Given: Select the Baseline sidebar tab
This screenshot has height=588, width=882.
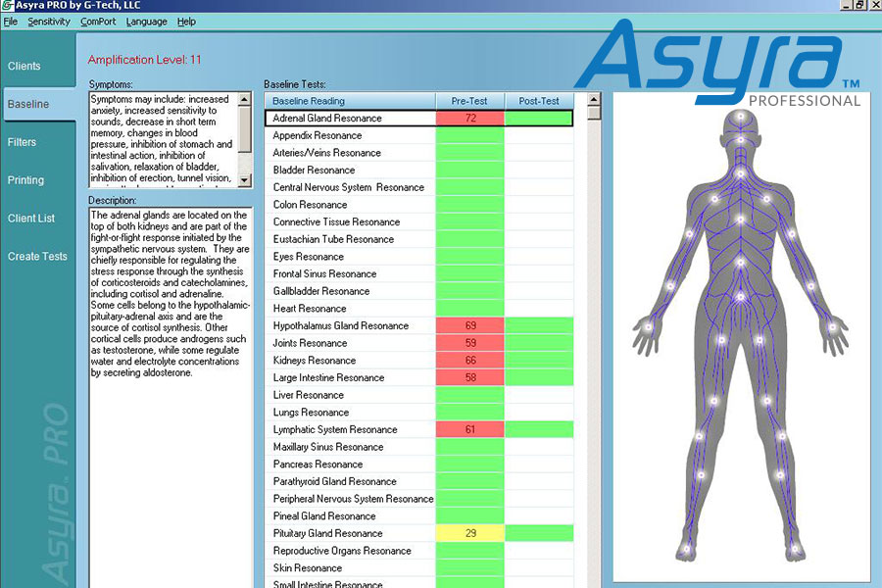Looking at the screenshot, I should coord(26,104).
